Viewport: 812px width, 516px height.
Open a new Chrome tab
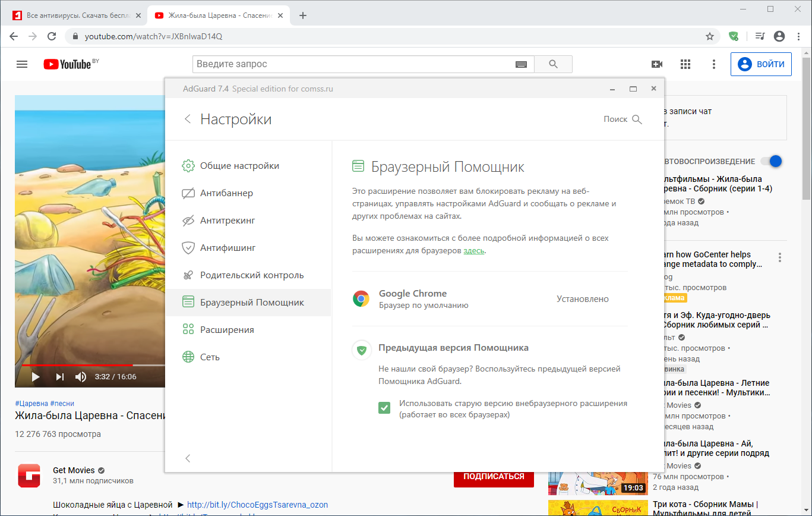click(x=303, y=15)
